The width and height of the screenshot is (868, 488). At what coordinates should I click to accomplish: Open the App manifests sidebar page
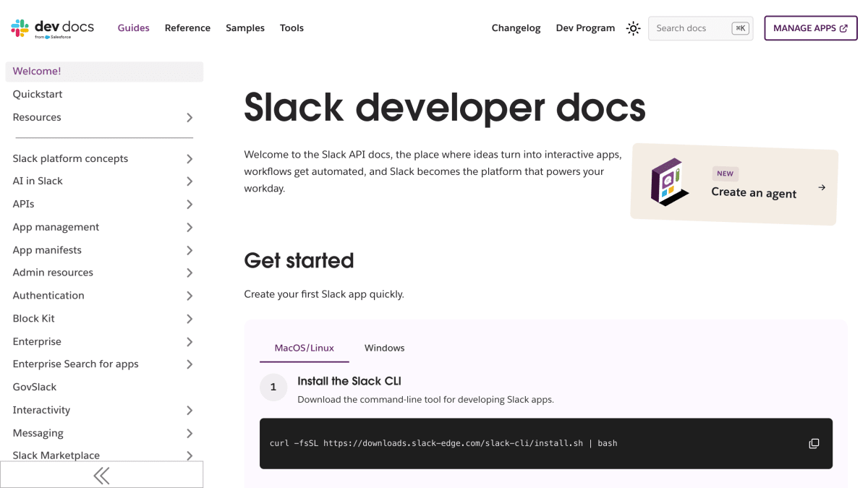click(47, 249)
